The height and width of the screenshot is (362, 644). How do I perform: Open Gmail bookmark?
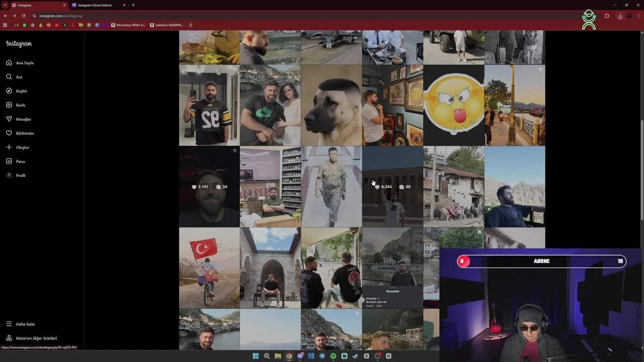click(x=16, y=25)
